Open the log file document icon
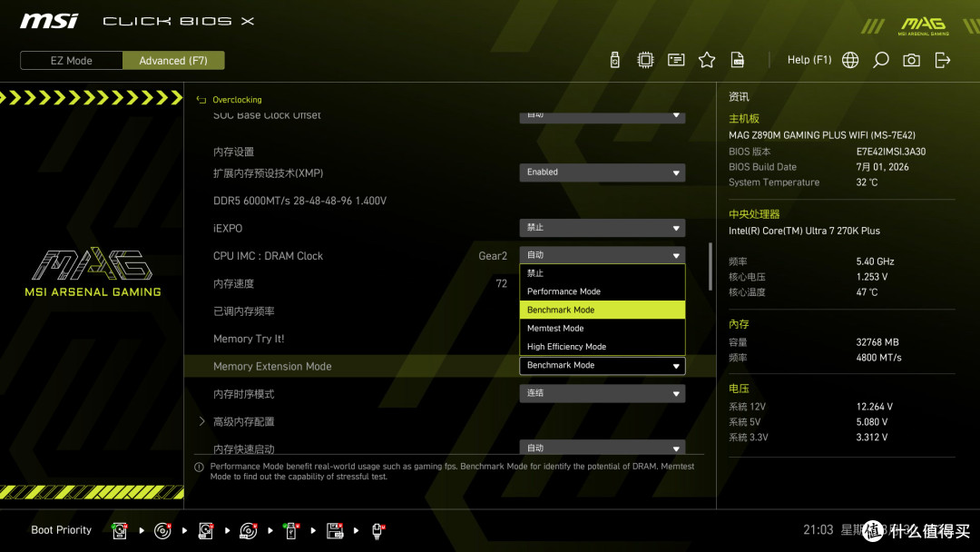980x552 pixels. [738, 60]
